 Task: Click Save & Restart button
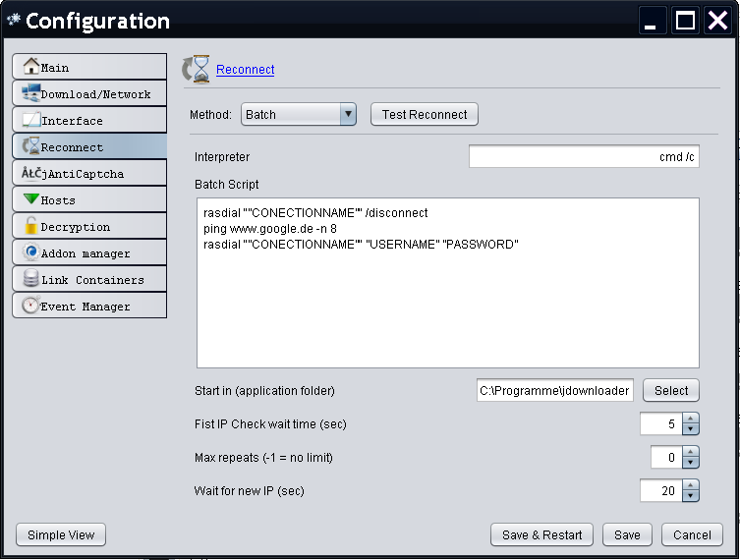(x=541, y=535)
